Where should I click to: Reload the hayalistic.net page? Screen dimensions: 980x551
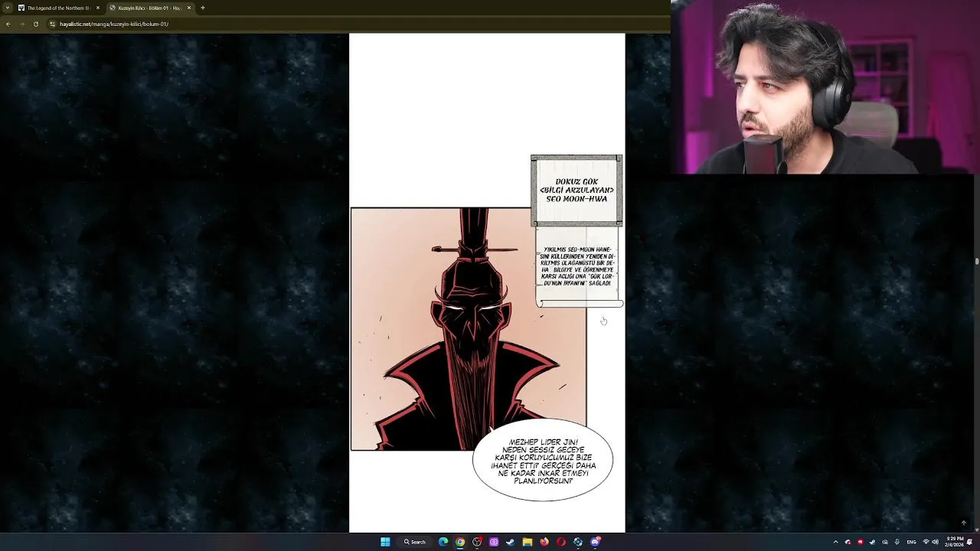(x=35, y=24)
